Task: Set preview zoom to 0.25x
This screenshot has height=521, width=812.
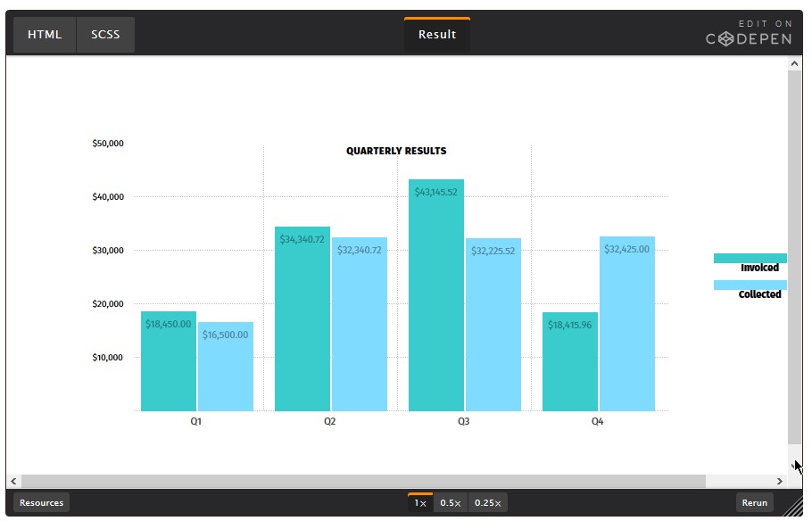Action: (x=487, y=503)
